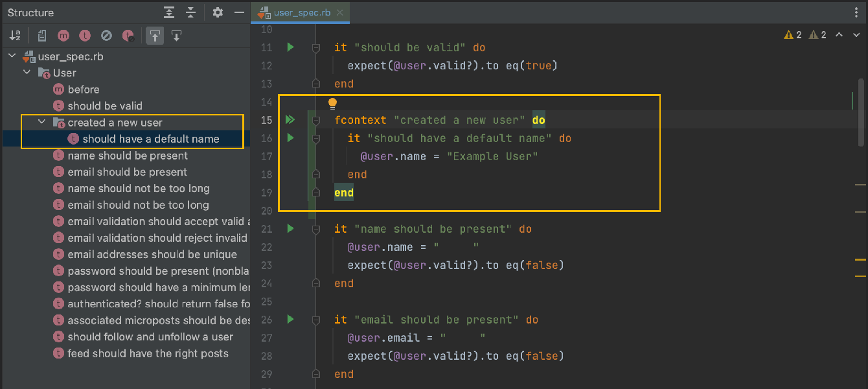Select "email addresses should be unique" in Structure
The width and height of the screenshot is (868, 389).
(x=152, y=254)
